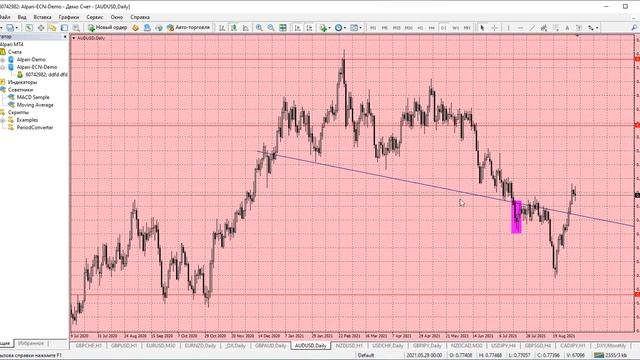
Task: Select the trendline tool
Action: click(532, 28)
